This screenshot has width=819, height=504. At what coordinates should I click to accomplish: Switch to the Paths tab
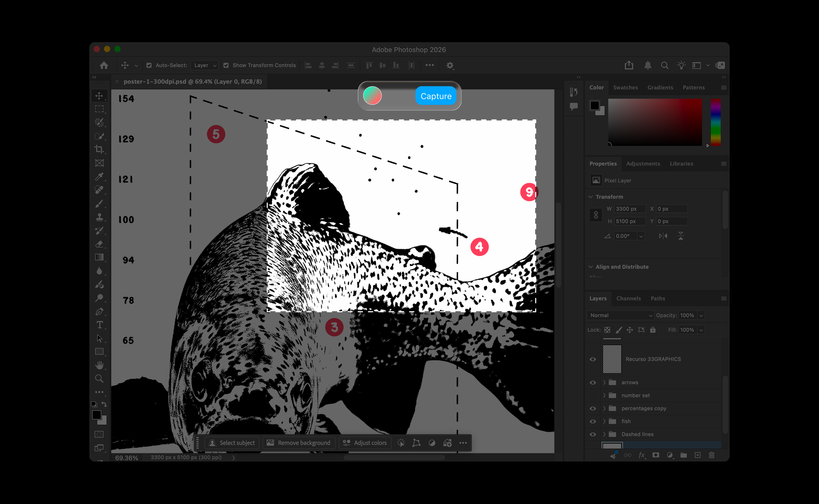[657, 299]
